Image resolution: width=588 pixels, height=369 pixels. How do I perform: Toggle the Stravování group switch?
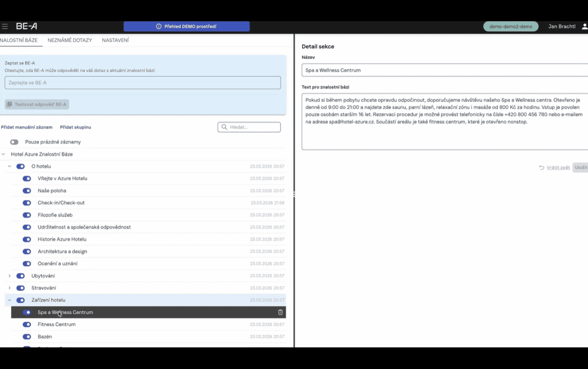click(x=21, y=288)
